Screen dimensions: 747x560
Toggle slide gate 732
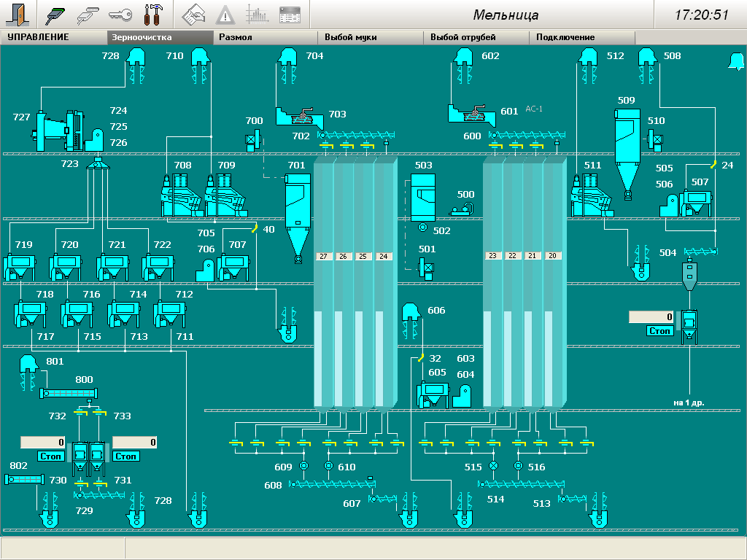pyautogui.click(x=80, y=413)
